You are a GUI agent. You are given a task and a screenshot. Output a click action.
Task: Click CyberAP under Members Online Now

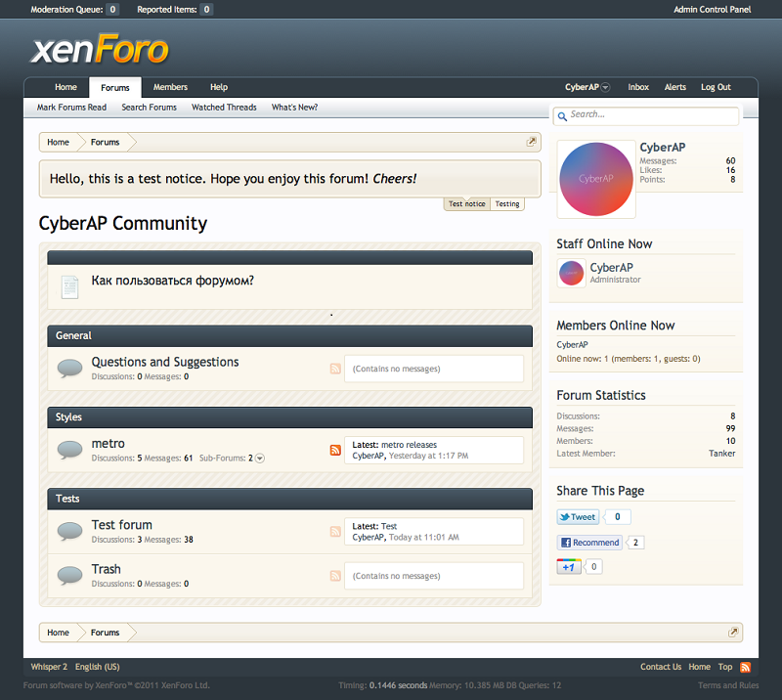[x=572, y=345]
